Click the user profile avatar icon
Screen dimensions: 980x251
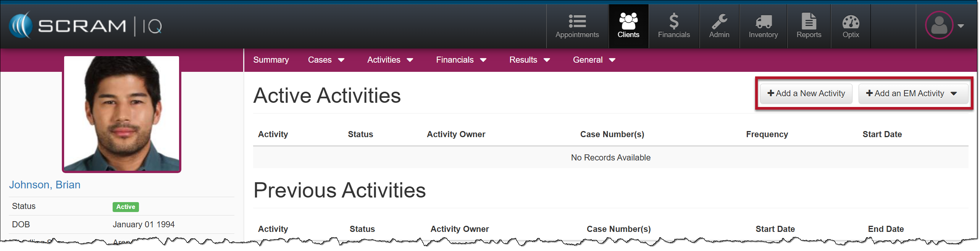(x=939, y=26)
